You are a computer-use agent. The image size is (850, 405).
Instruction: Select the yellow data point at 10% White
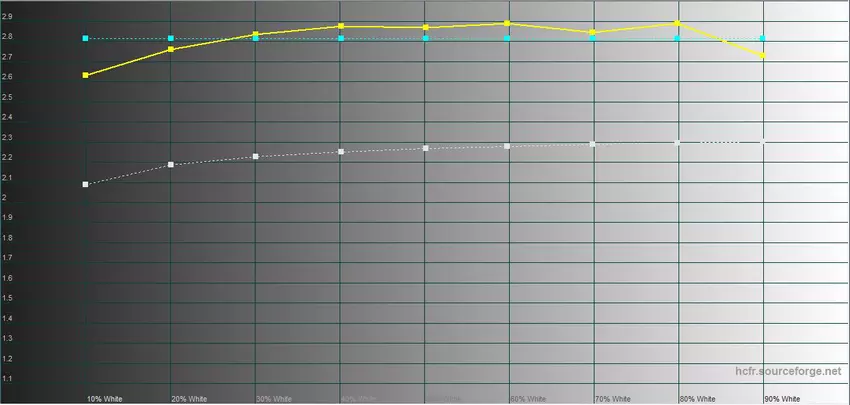click(x=86, y=75)
